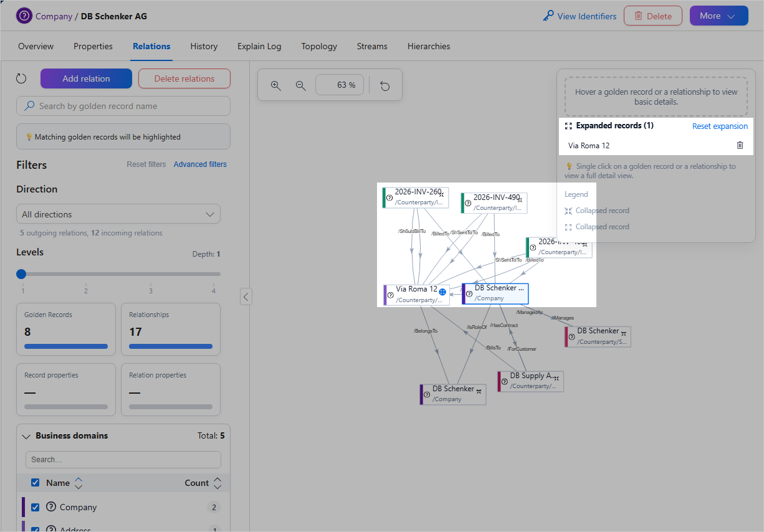Select the DB Schenker /Company center node
Viewport: 764px width, 532px height.
495,293
